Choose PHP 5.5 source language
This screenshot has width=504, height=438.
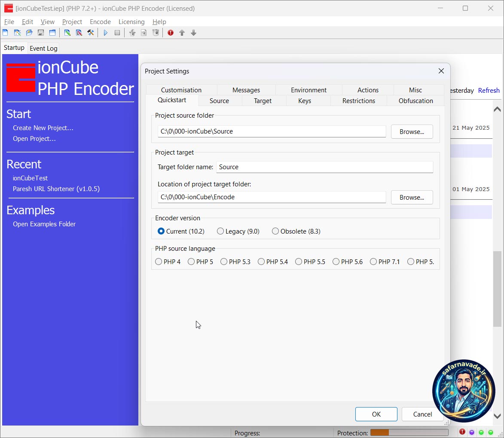pyautogui.click(x=310, y=262)
